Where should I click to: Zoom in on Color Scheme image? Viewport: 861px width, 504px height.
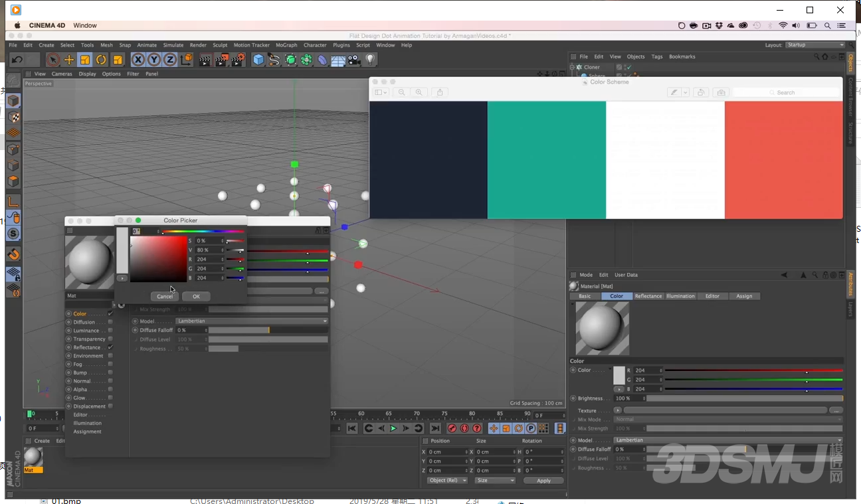tap(419, 92)
